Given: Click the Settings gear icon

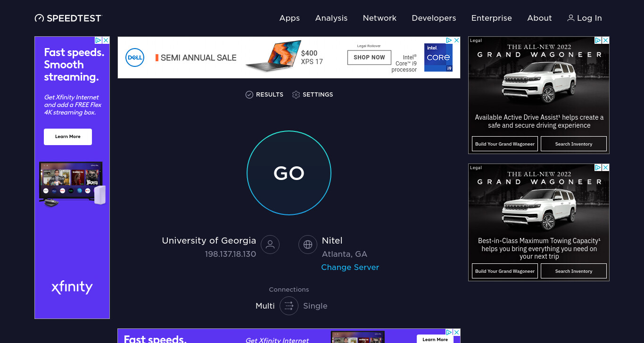Looking at the screenshot, I should [x=296, y=95].
